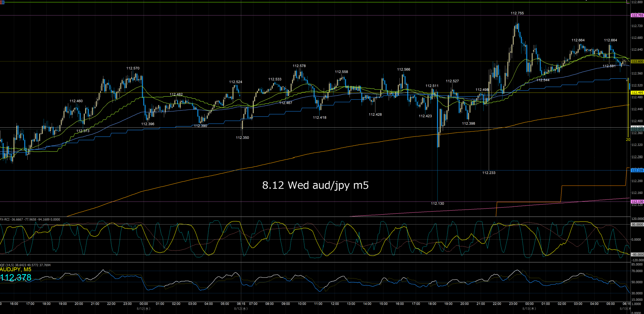Click the FX-RCI indicator title
Screen dimensions: 644x314
(30, 219)
